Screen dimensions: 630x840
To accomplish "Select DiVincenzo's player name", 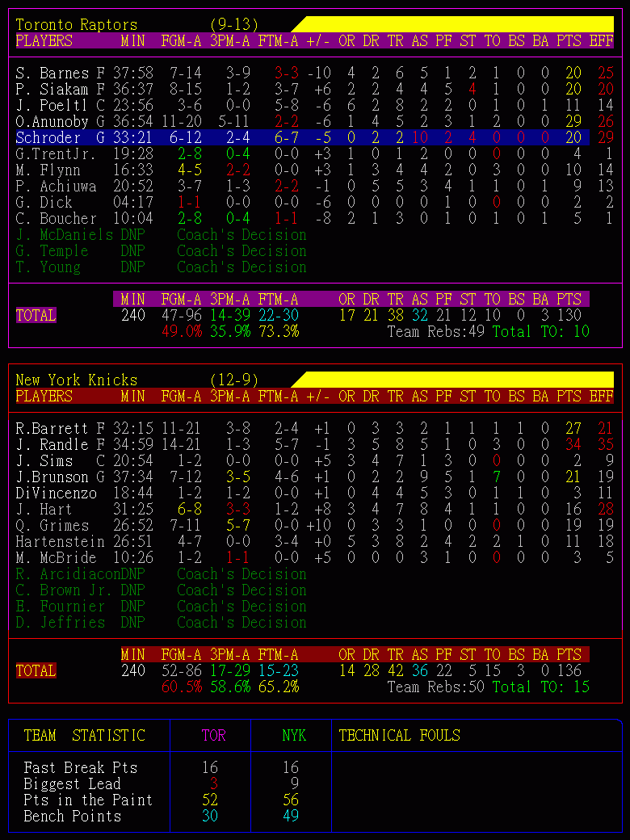I will [x=57, y=493].
